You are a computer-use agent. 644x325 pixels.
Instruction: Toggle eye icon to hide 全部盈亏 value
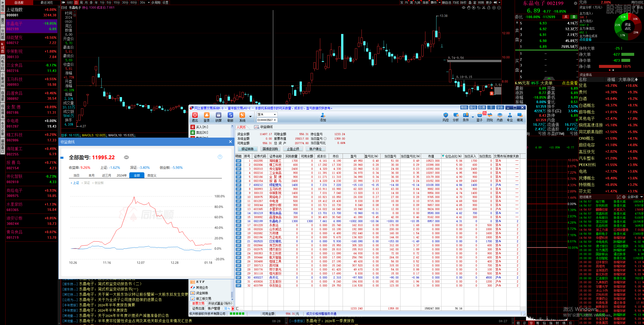[x=127, y=157]
